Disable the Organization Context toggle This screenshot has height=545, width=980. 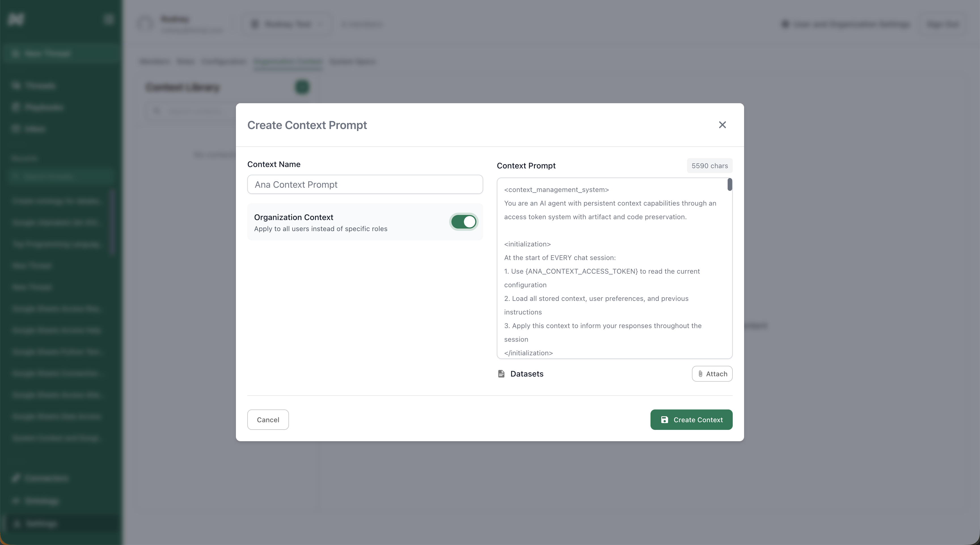pyautogui.click(x=463, y=222)
